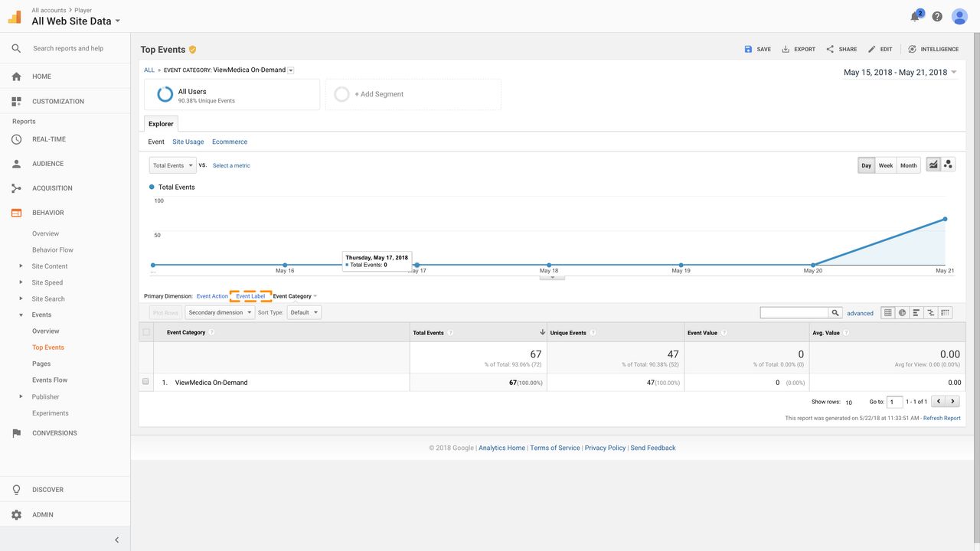Tick the header select-all checkbox
980x551 pixels.
[x=146, y=332]
